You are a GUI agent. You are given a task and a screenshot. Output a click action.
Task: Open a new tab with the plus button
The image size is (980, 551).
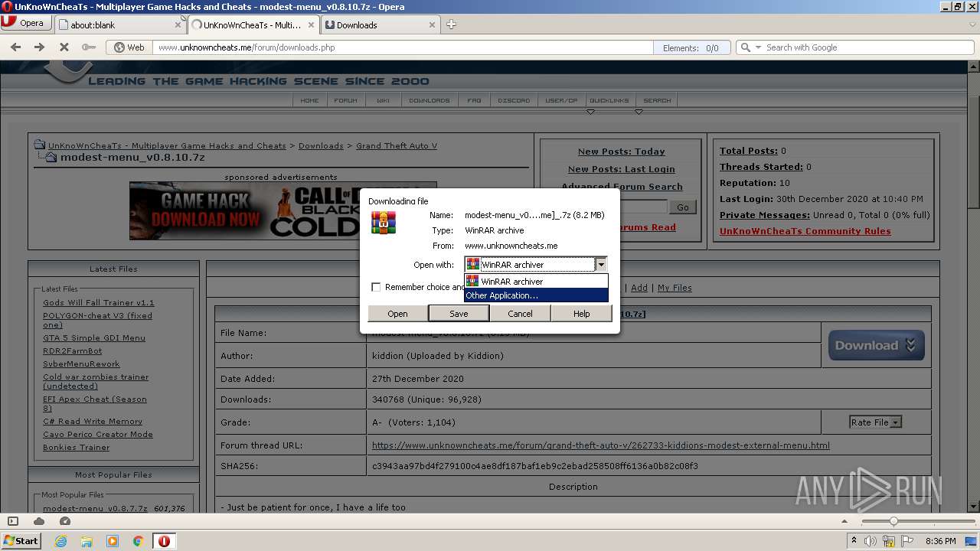(451, 24)
